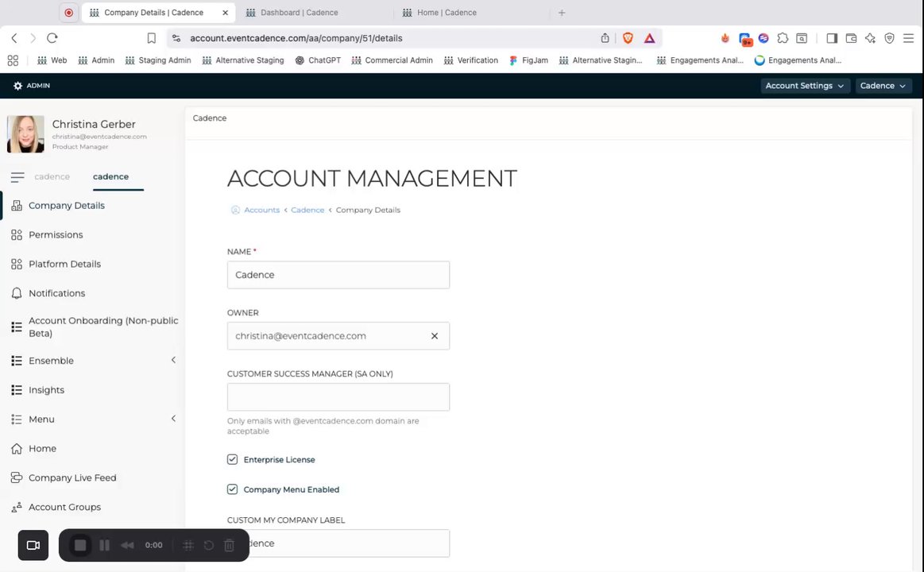Open the ChatGPT bookmark
Viewport: 924px width, 572px height.
coord(318,60)
